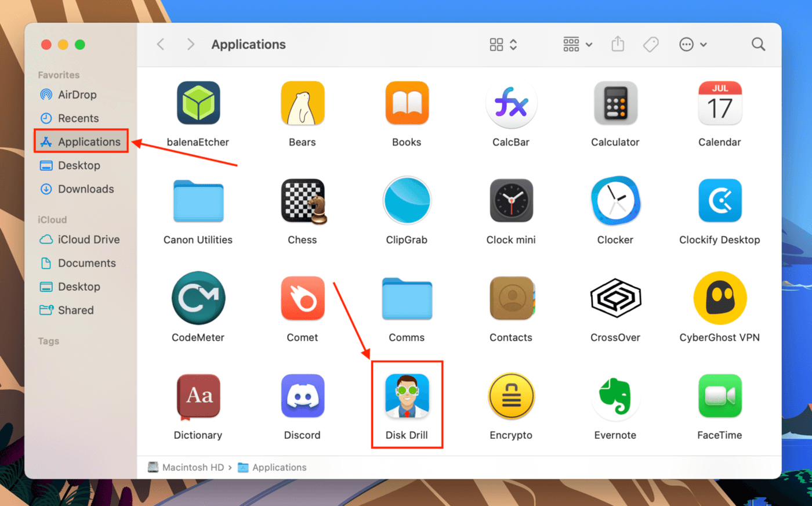Select the FaceTime app icon
Image resolution: width=812 pixels, height=506 pixels.
[720, 396]
